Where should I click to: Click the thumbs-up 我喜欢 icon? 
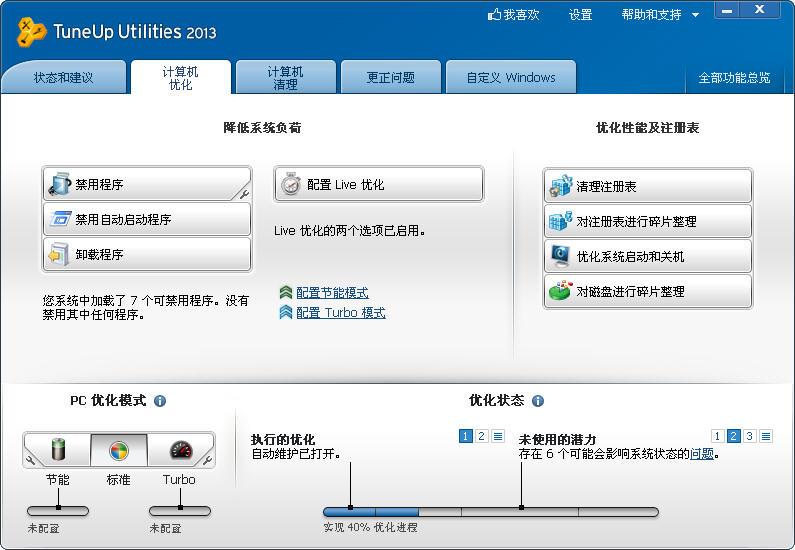(494, 15)
